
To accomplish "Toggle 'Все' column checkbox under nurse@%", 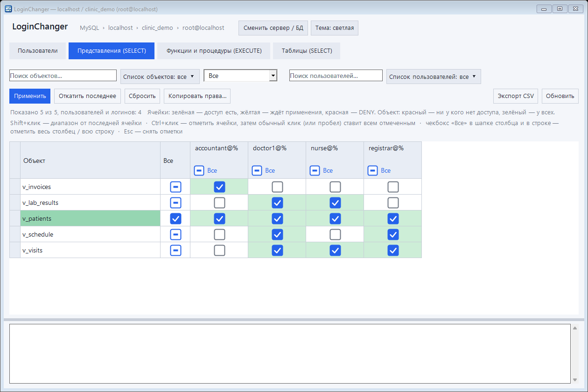I will point(315,171).
